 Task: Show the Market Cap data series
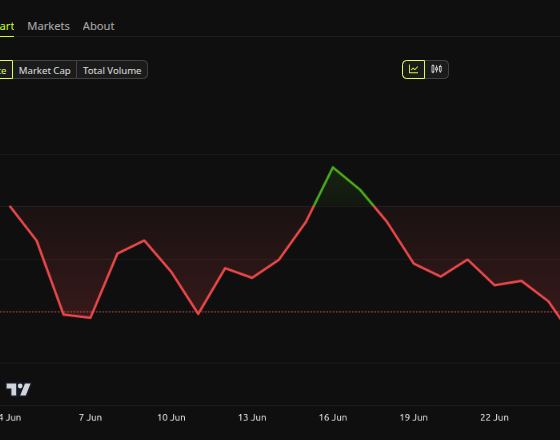45,70
